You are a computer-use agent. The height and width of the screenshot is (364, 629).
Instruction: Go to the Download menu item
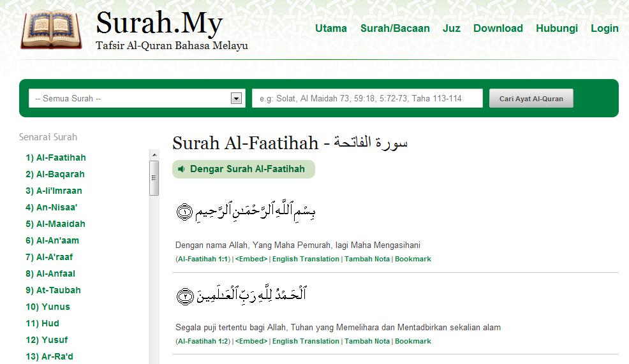pyautogui.click(x=498, y=29)
